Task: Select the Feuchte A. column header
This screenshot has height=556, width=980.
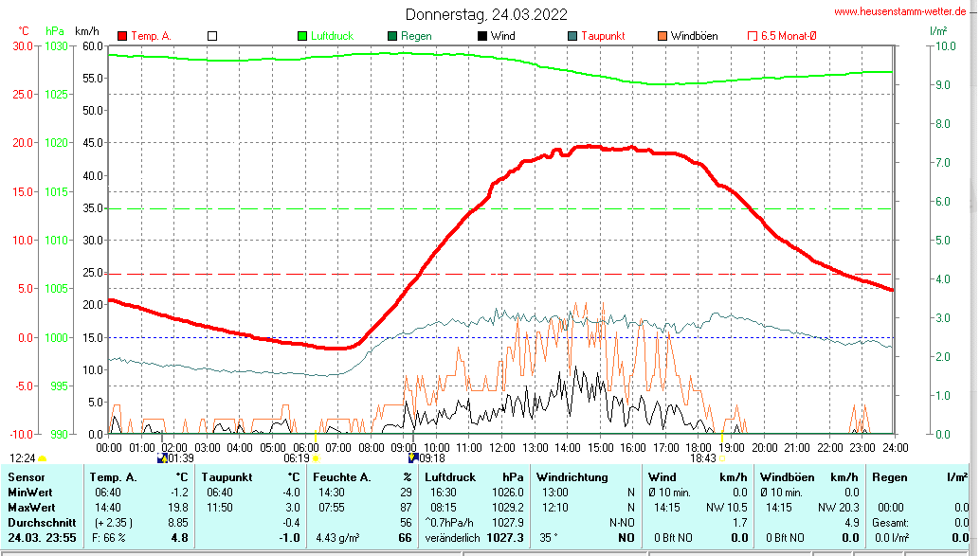Action: pos(341,477)
